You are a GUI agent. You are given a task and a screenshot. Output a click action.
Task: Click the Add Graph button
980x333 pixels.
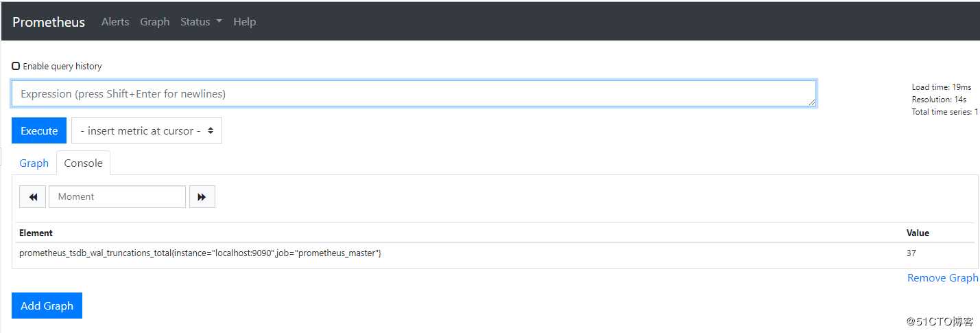click(47, 306)
